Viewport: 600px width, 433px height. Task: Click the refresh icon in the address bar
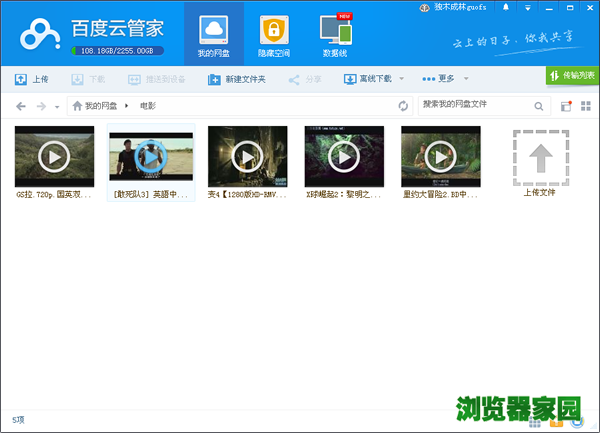click(x=403, y=106)
